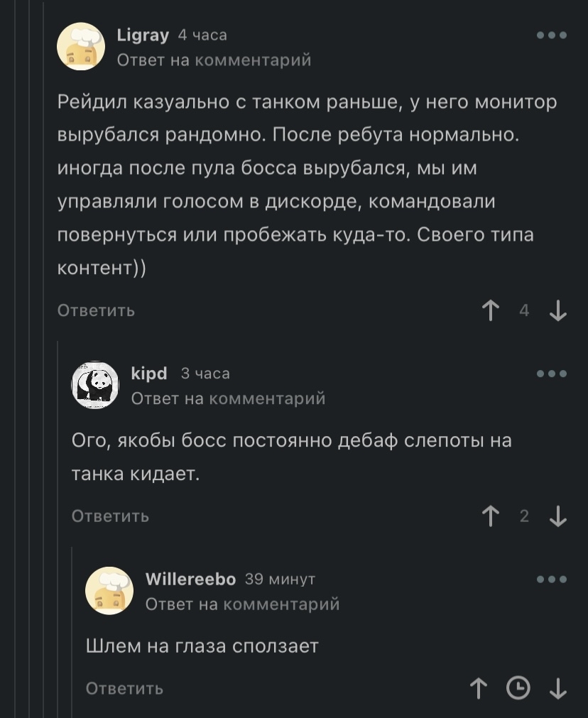Click the clock icon on Willereebo's comment
The image size is (588, 718).
pyautogui.click(x=518, y=688)
